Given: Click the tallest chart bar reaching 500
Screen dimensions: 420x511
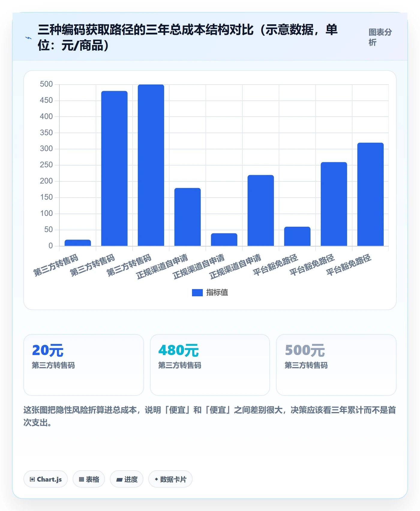Looking at the screenshot, I should (x=151, y=165).
